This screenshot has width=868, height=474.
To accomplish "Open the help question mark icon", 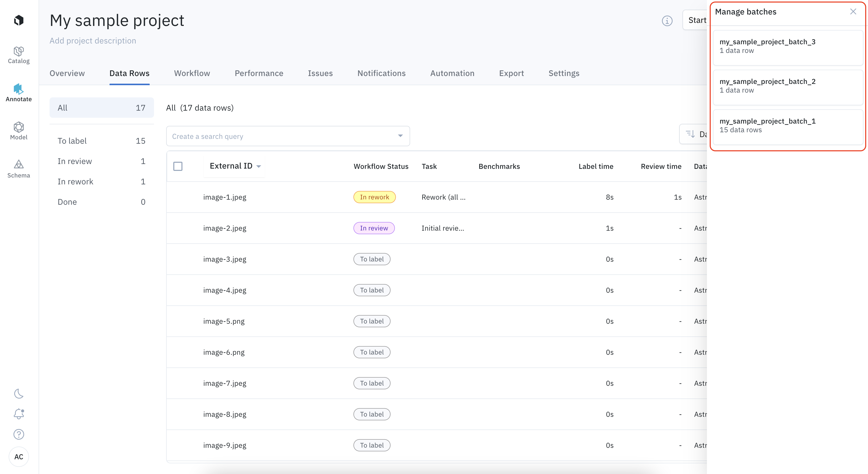I will 19,434.
